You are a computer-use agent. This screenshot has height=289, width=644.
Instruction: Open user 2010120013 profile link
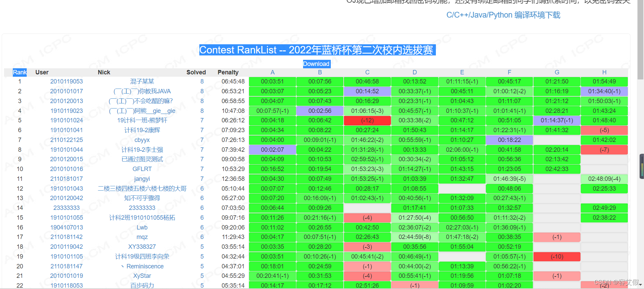coord(67,101)
